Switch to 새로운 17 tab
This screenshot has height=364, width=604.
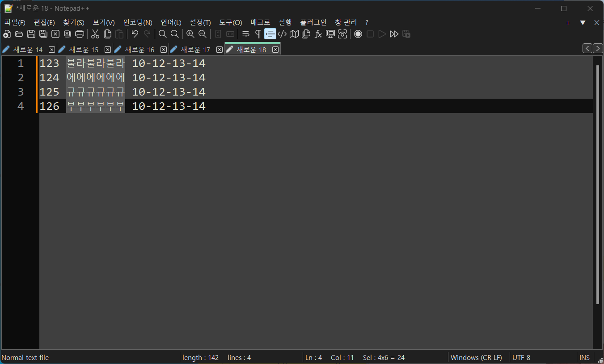coord(195,50)
